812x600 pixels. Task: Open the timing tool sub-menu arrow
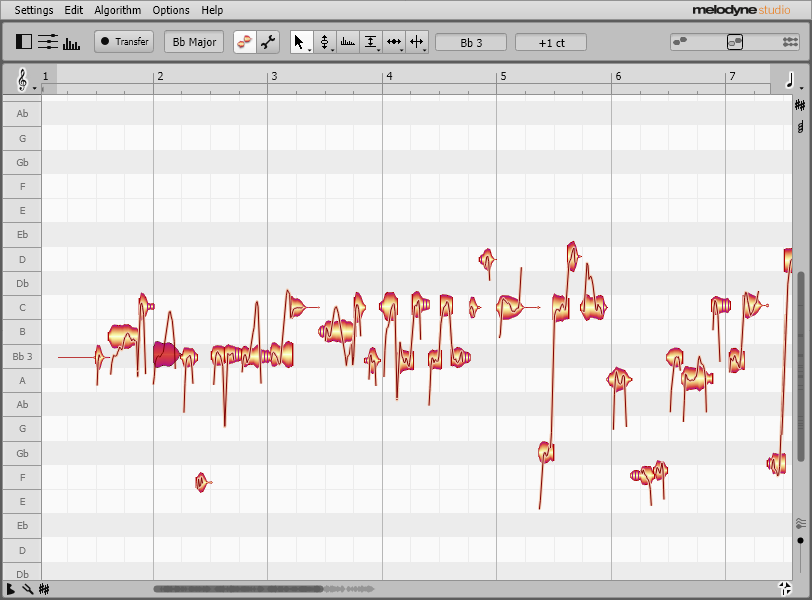pyautogui.click(x=402, y=50)
